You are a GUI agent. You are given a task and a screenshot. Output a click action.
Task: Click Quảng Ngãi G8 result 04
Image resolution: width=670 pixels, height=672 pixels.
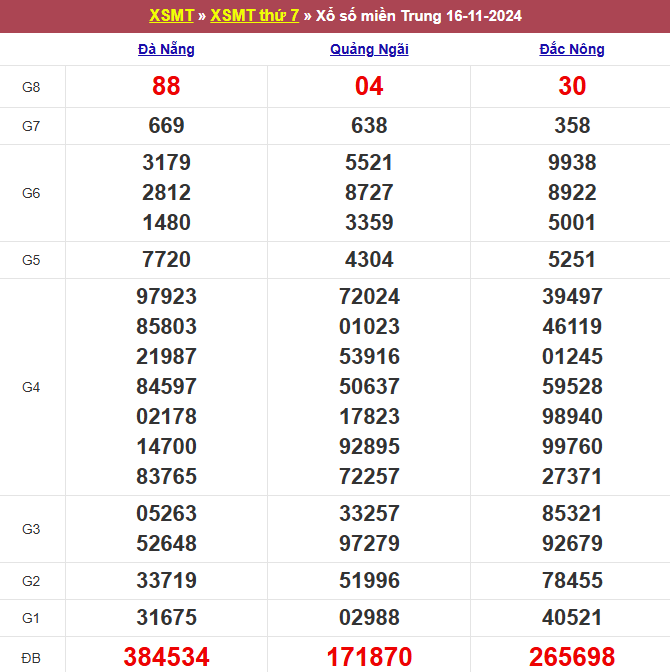click(x=369, y=86)
